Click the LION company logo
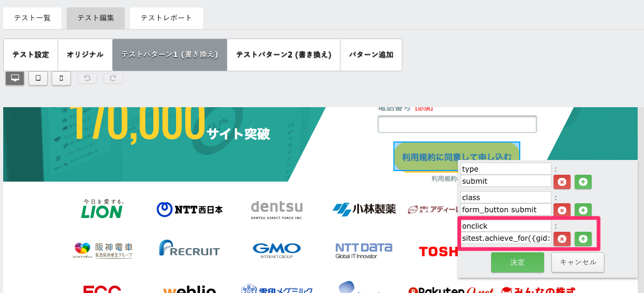This screenshot has width=644, height=293. pyautogui.click(x=102, y=209)
